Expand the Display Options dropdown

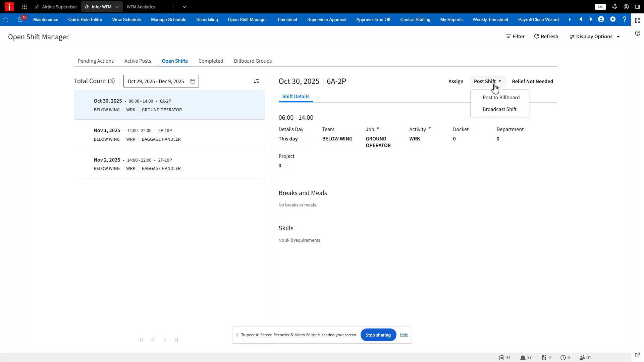[594, 36]
